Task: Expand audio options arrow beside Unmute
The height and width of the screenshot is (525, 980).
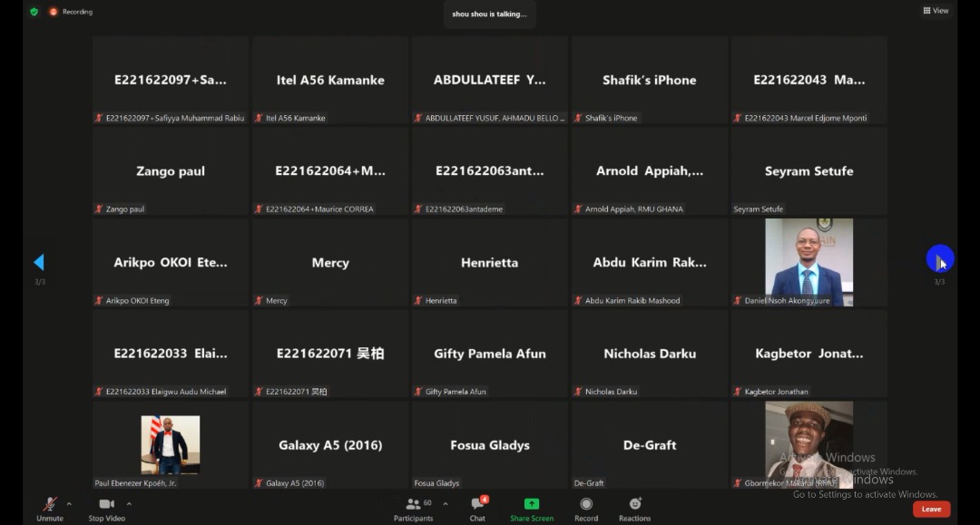Action: pyautogui.click(x=69, y=503)
